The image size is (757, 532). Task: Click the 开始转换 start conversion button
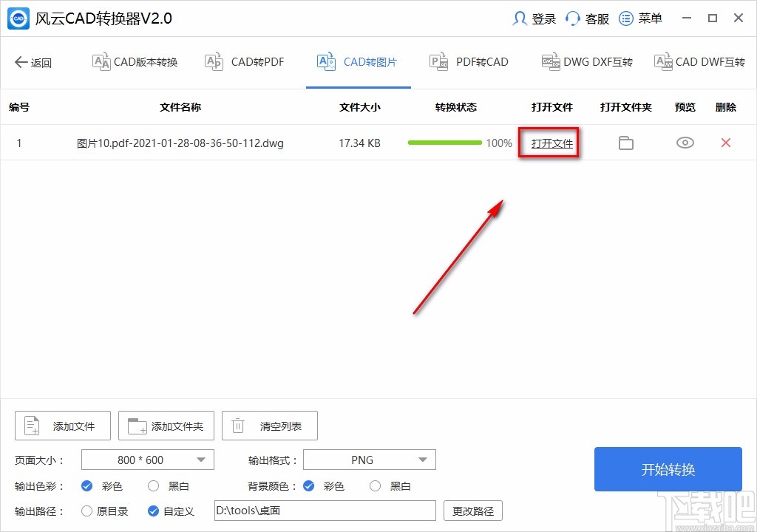click(668, 469)
